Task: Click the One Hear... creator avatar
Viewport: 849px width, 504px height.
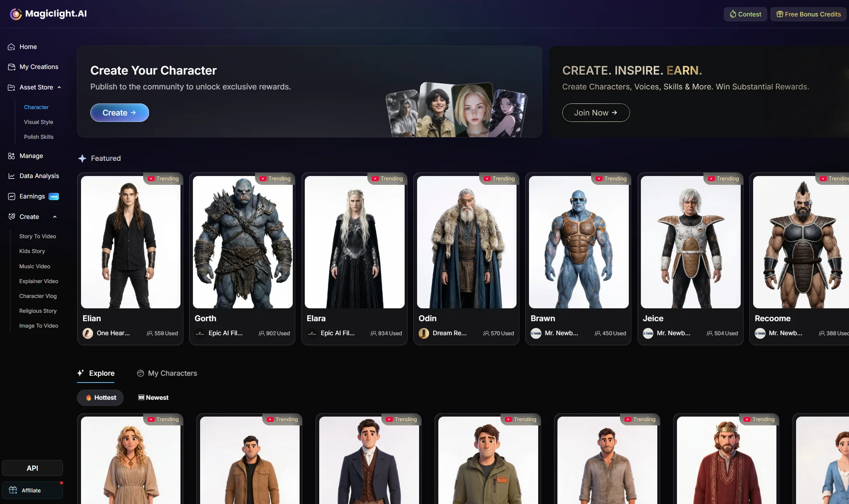Action: pos(88,334)
